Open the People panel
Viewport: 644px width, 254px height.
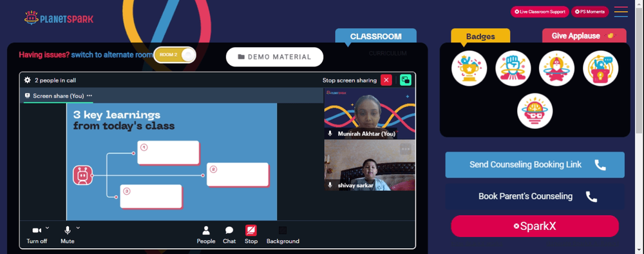coord(206,235)
